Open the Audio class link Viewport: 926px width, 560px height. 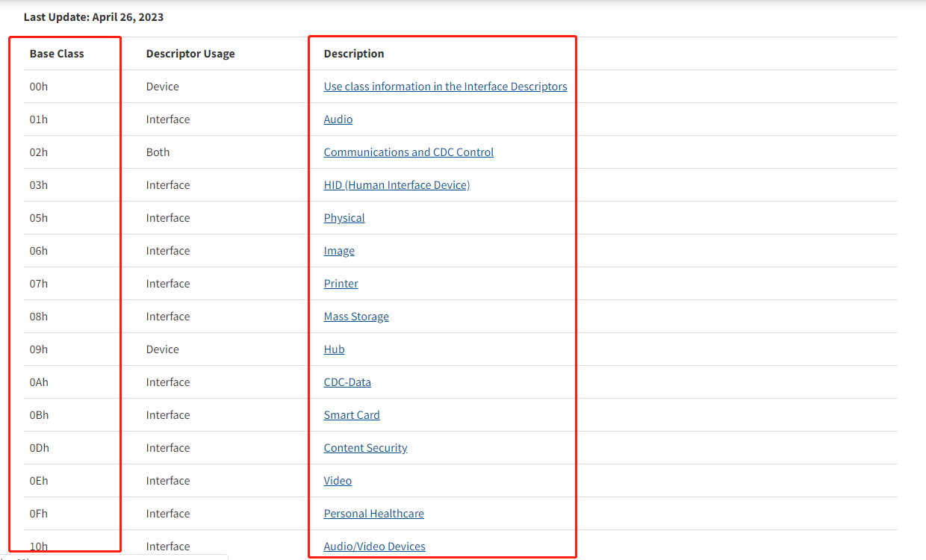[x=338, y=119]
